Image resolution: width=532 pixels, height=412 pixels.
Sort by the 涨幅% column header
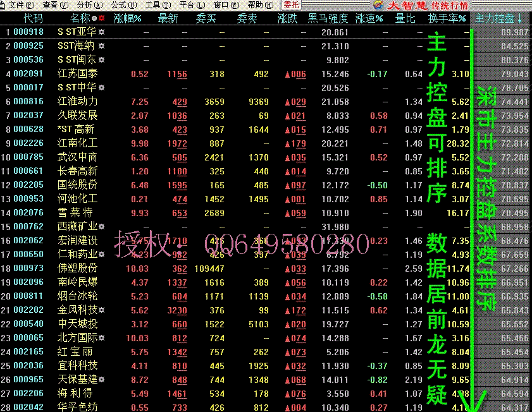tap(128, 18)
